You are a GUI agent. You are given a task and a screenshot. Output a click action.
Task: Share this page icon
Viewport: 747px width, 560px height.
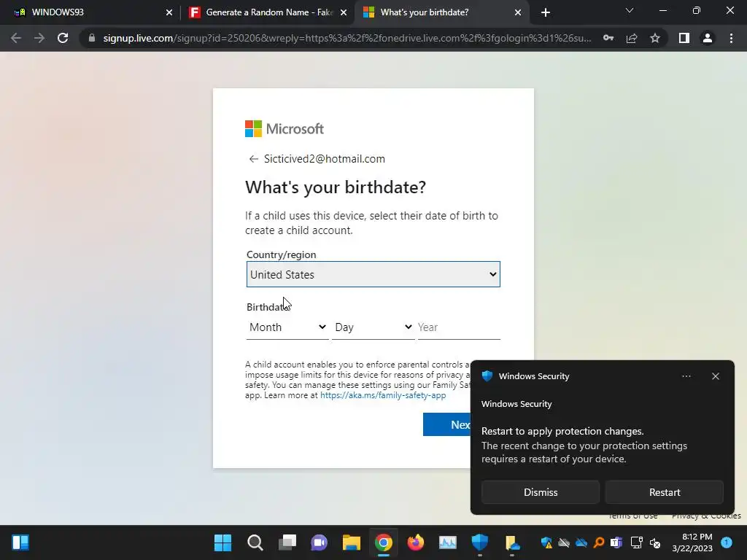pyautogui.click(x=632, y=38)
